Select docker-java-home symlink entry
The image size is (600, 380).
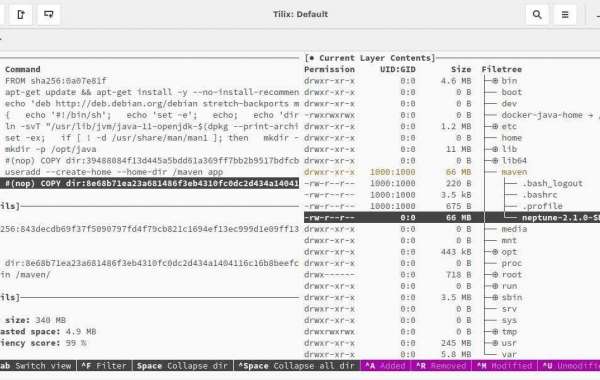(550, 115)
